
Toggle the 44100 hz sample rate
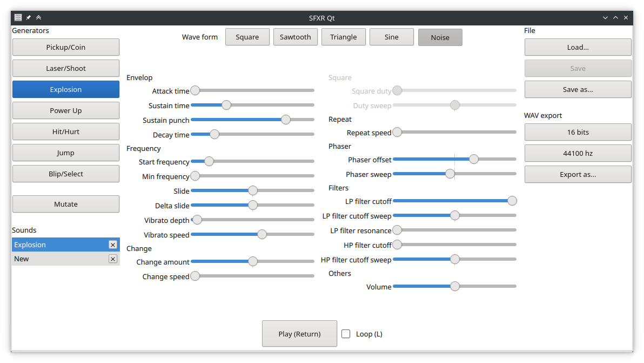(578, 153)
